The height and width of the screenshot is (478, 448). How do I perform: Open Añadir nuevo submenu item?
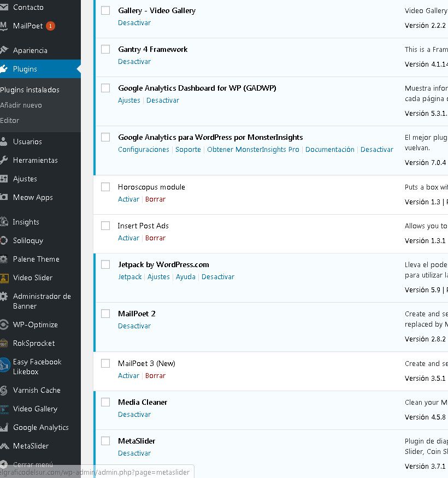21,105
